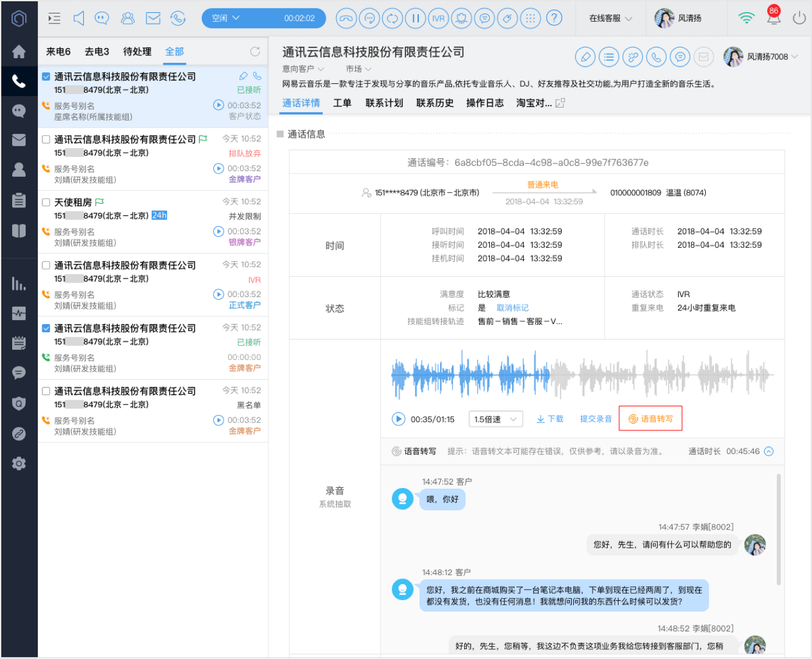Click the 取消标记 link
Image resolution: width=812 pixels, height=659 pixels.
pos(513,308)
